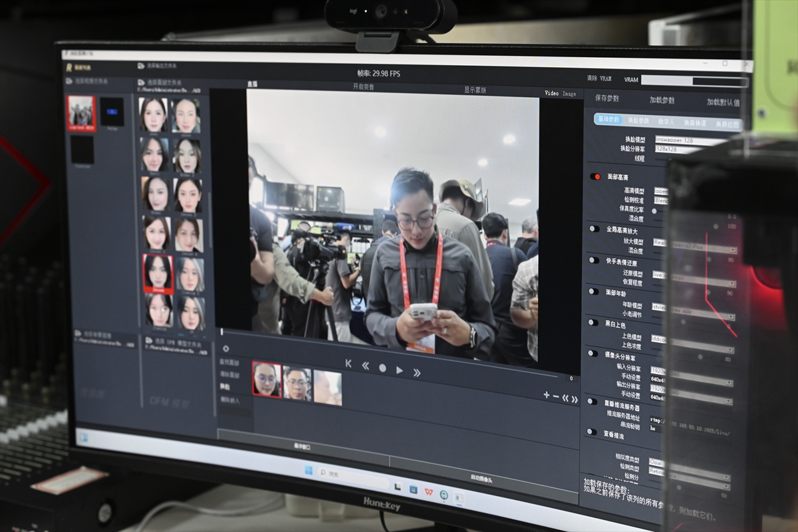Jump to the start of the video
This screenshot has height=532, width=798.
[348, 364]
